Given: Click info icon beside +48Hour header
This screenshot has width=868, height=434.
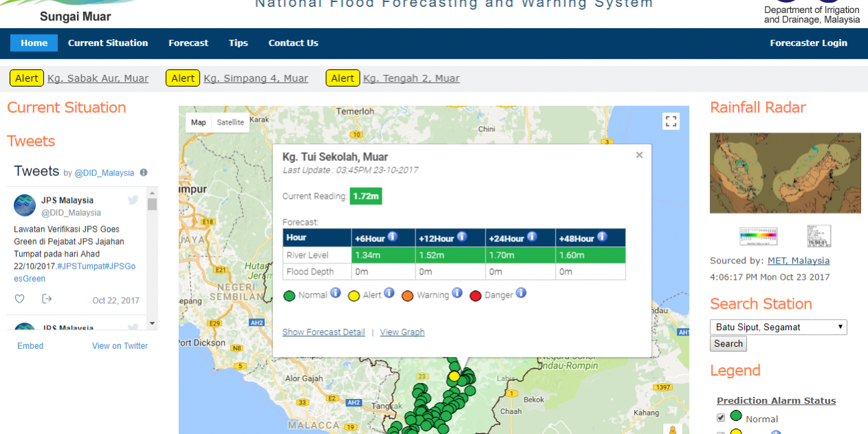Looking at the screenshot, I should click(x=602, y=237).
